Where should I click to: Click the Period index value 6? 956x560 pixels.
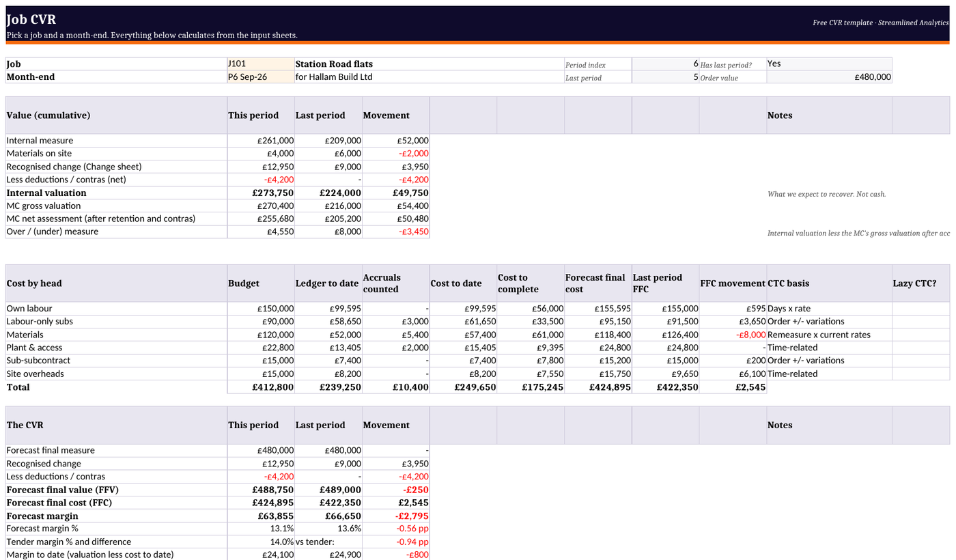[665, 64]
